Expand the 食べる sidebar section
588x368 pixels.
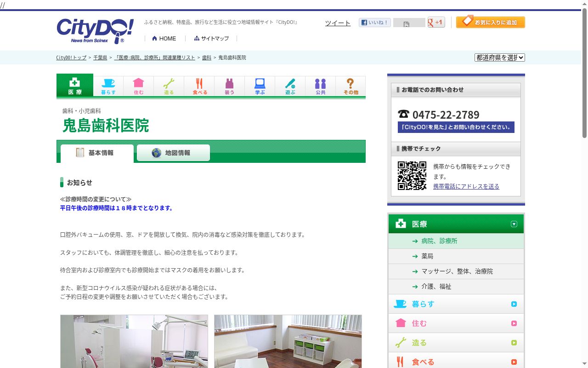coord(514,362)
